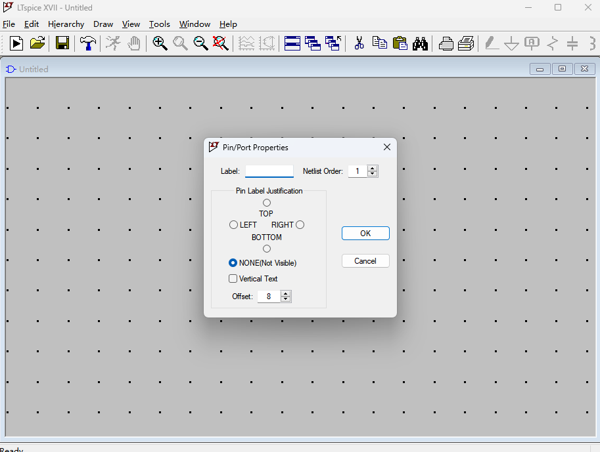This screenshot has width=600, height=452.
Task: Increase the Netlist Order value
Action: coord(373,168)
